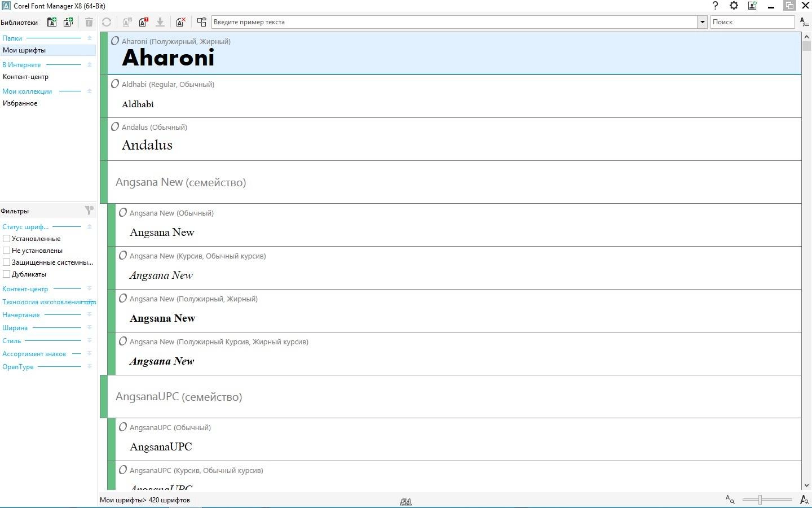Toggle the Не установлены checkbox
The height and width of the screenshot is (508, 812).
[x=6, y=250]
